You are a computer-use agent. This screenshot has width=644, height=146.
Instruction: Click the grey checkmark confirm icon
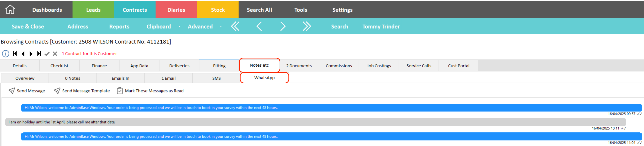coord(47,54)
